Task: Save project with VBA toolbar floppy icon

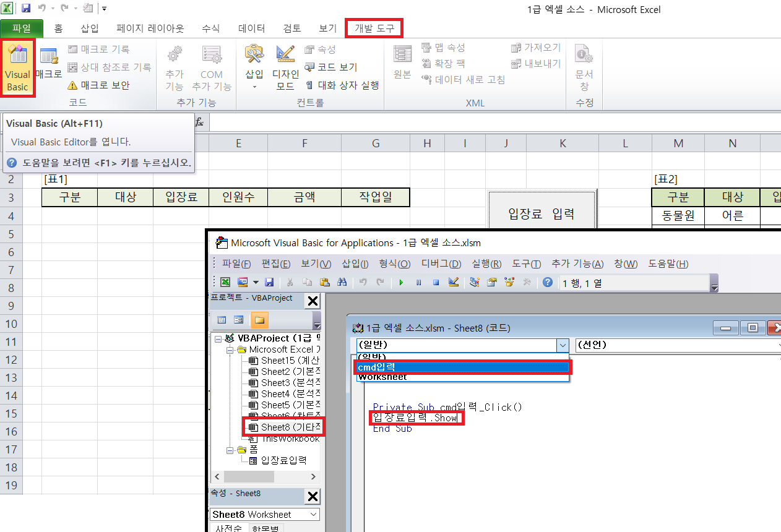Action: click(x=269, y=282)
